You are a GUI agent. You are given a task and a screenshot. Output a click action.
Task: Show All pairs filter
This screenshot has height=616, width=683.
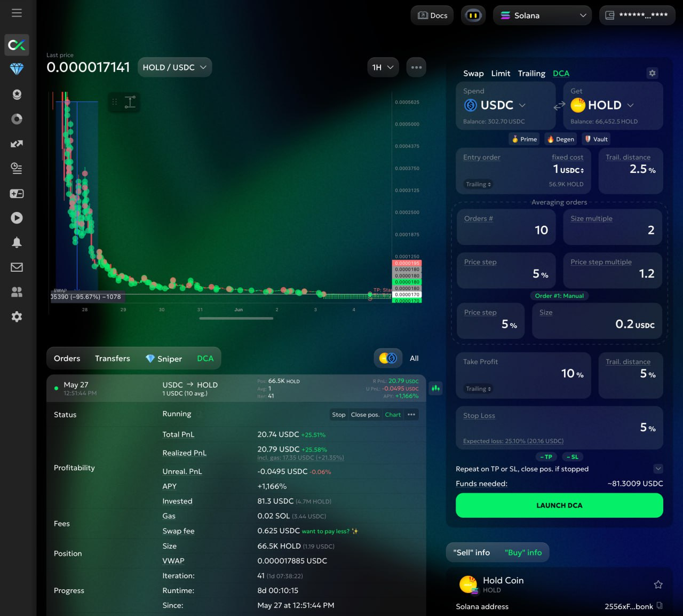414,358
